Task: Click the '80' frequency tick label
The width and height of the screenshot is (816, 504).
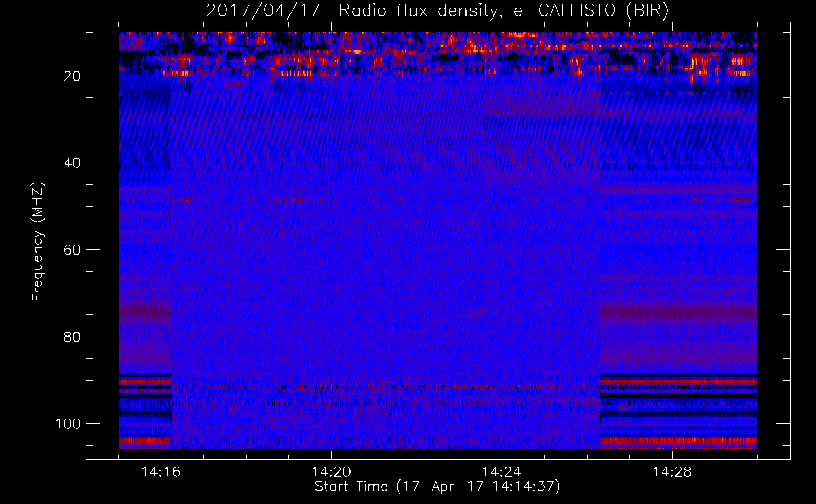Action: coord(72,337)
